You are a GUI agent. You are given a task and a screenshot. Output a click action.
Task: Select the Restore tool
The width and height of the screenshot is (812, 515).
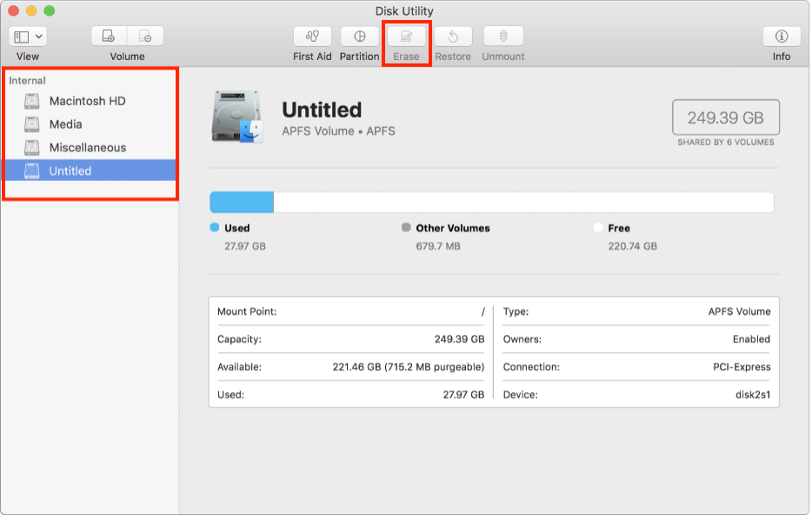(453, 39)
